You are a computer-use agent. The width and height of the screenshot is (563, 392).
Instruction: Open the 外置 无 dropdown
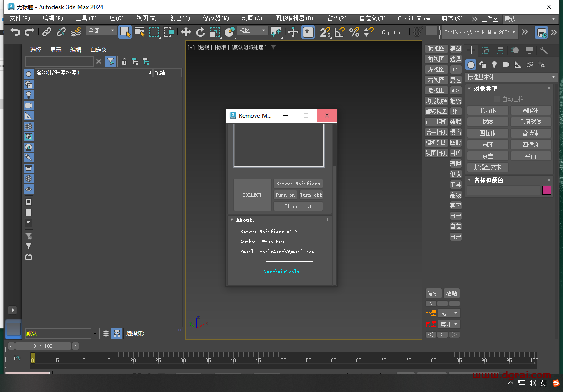[x=449, y=313]
